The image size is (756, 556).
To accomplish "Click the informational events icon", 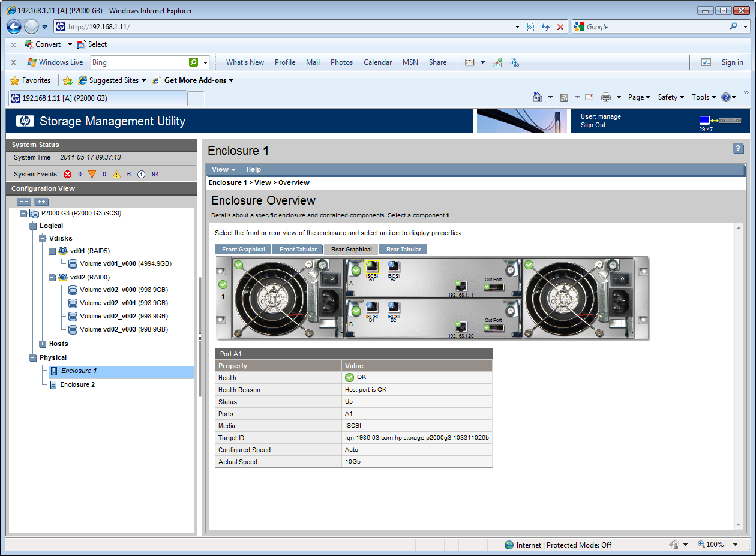I will 142,174.
